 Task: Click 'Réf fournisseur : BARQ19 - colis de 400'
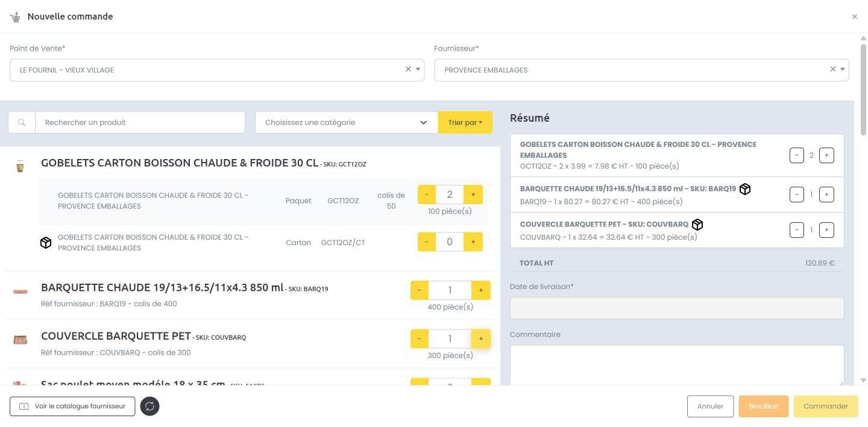[x=109, y=304]
